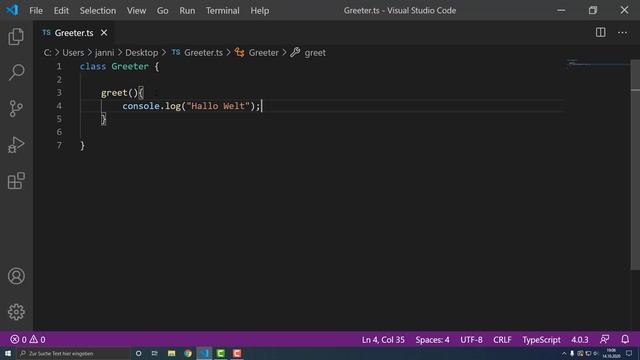Screen dimensions: 640x360
Task: Open the Terminal menu
Action: pos(222,10)
